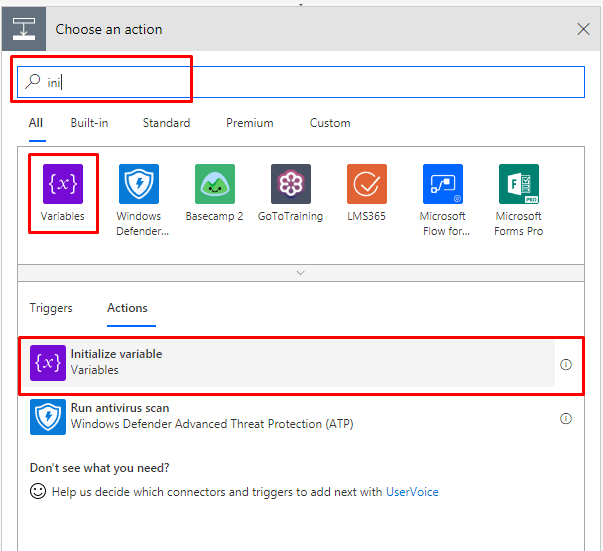The image size is (603, 551).
Task: Click the action step icon in the header
Action: [x=24, y=29]
